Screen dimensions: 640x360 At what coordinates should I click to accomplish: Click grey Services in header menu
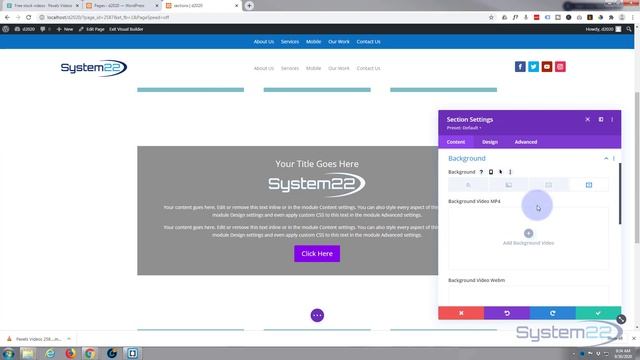[x=290, y=68]
